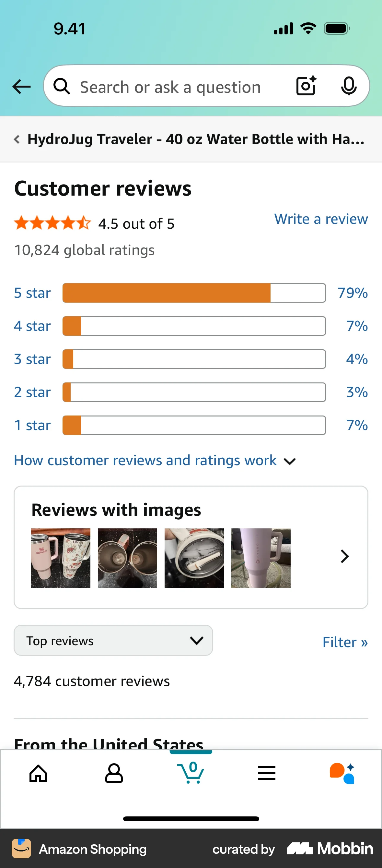
Task: Open your account profile icon
Action: coord(114,773)
